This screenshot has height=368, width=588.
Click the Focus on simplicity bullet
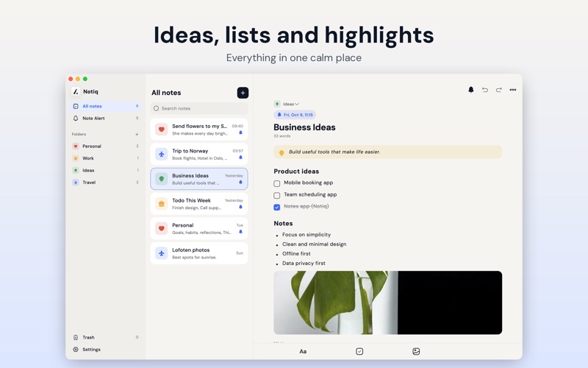[x=306, y=235]
